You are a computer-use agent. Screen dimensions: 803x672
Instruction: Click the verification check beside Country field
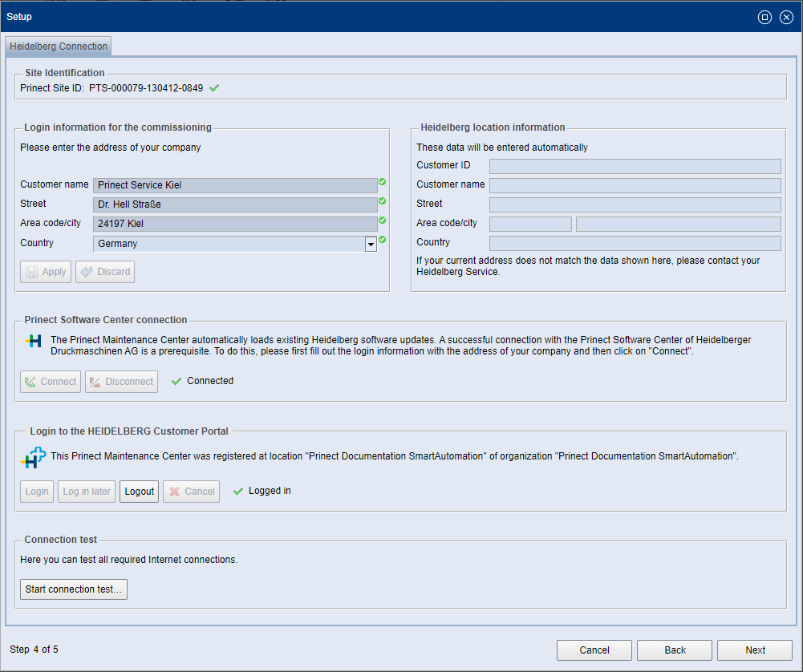click(x=383, y=240)
